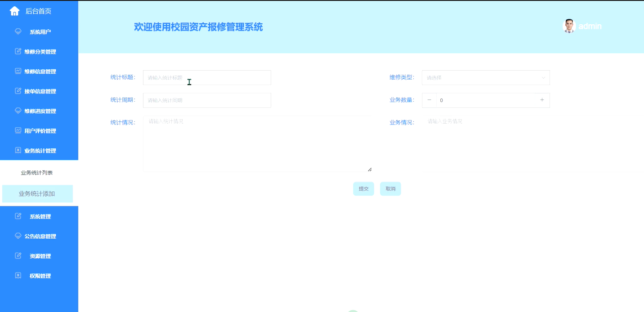Click into the 统计情况 textarea
Image resolution: width=644 pixels, height=312 pixels.
(x=257, y=144)
